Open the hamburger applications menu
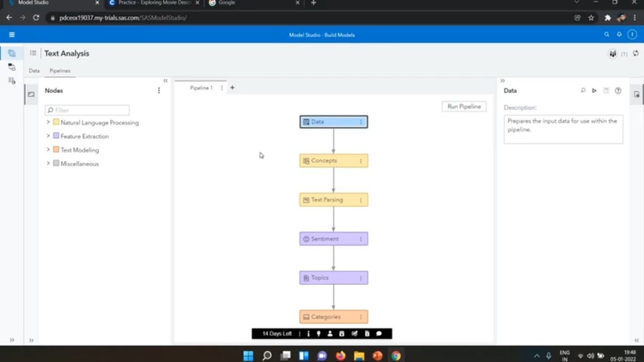644x362 pixels. (12, 35)
